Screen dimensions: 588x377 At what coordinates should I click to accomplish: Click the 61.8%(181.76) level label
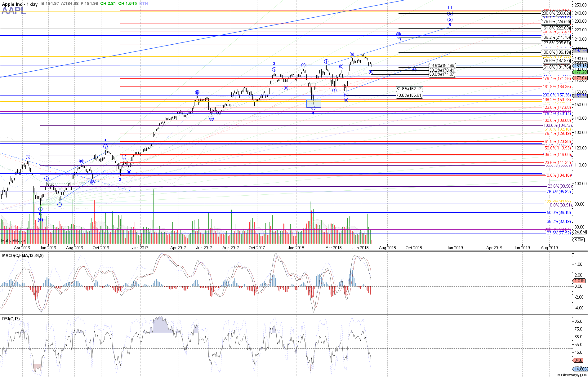pos(557,67)
